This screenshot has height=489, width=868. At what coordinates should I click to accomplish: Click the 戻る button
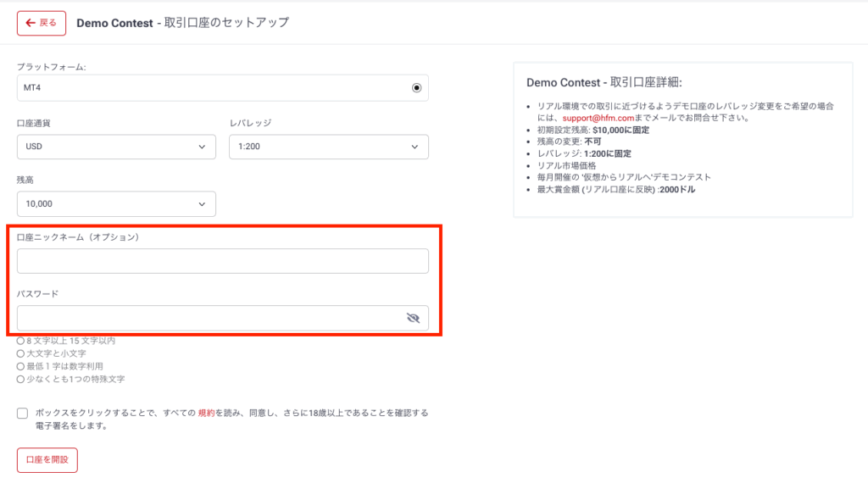pos(41,23)
